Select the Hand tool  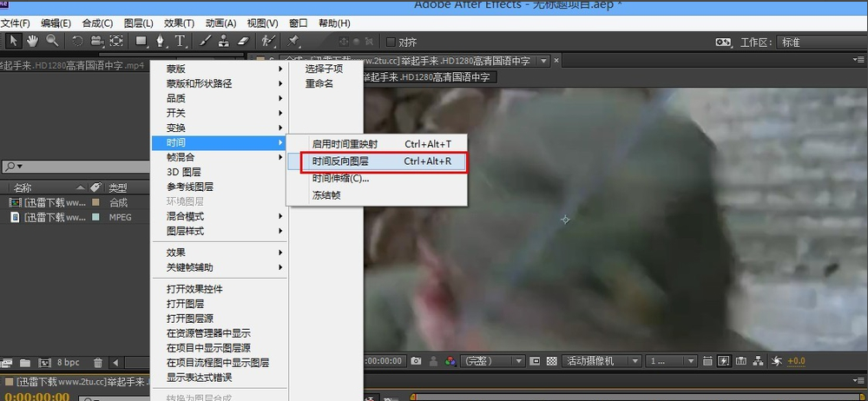(33, 41)
